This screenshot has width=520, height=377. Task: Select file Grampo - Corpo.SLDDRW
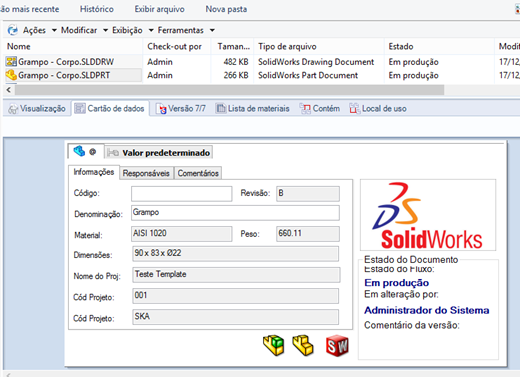[x=66, y=62]
